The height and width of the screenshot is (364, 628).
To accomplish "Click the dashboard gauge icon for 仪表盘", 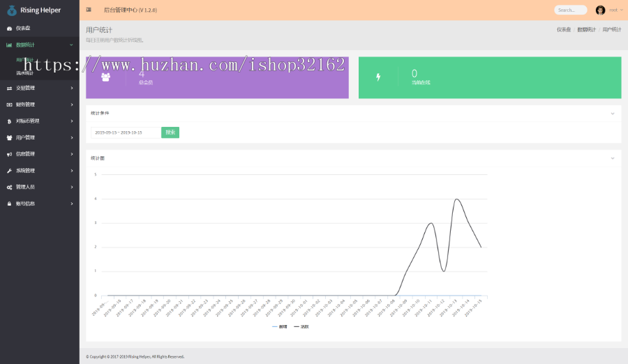I will pyautogui.click(x=9, y=29).
